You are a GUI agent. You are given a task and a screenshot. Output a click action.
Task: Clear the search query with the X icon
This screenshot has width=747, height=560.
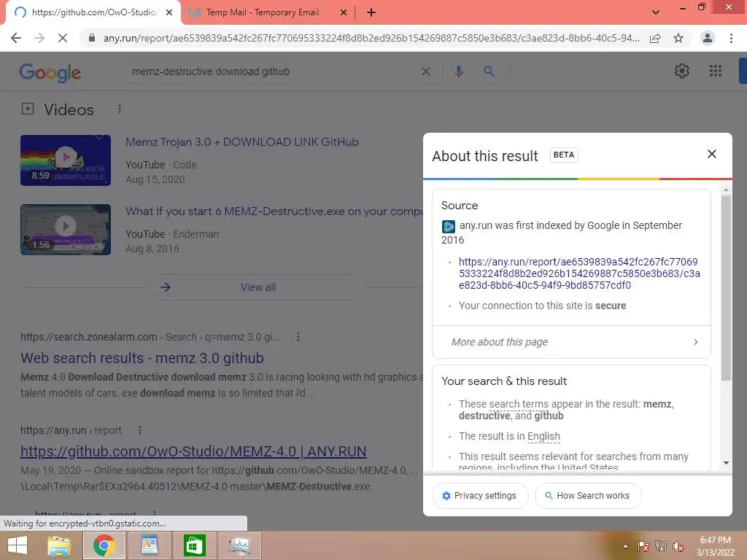(426, 71)
